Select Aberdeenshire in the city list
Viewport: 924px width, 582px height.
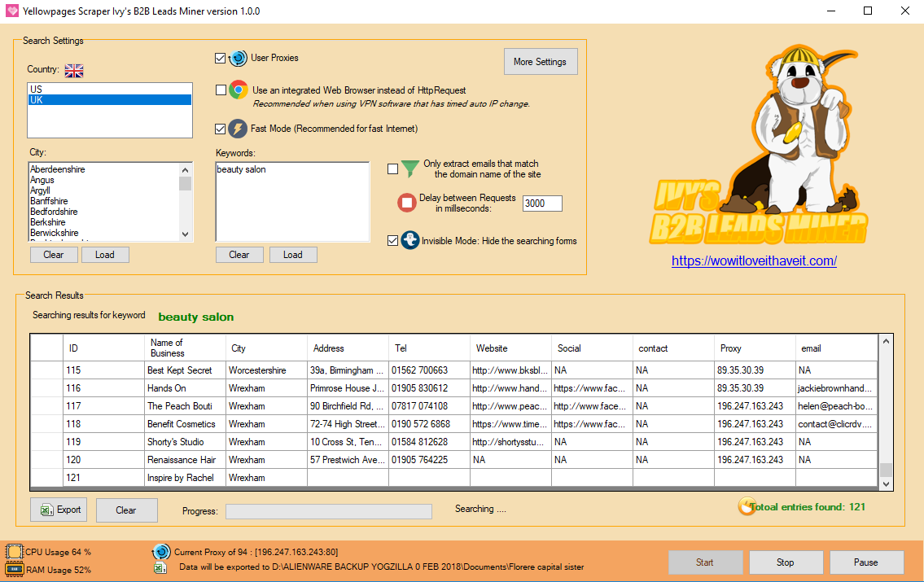[x=57, y=169]
